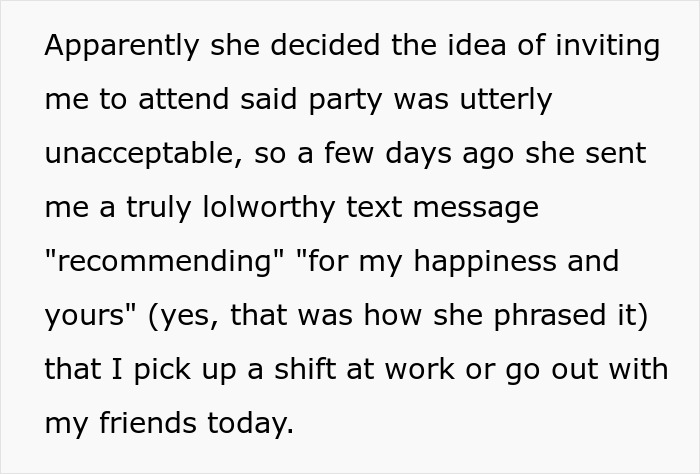Image resolution: width=700 pixels, height=474 pixels.
Task: Click the word "happiness" in the quote
Action: click(x=485, y=261)
